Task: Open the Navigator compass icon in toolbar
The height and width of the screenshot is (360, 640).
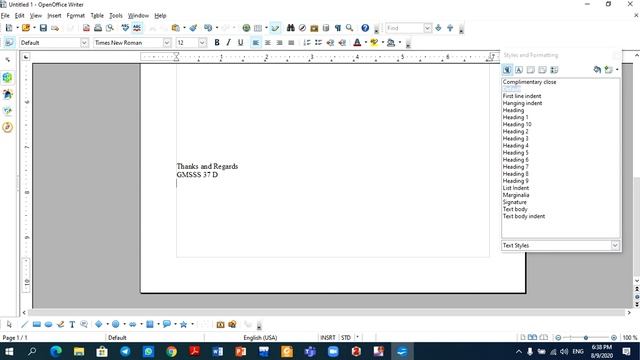Action: click(302, 28)
